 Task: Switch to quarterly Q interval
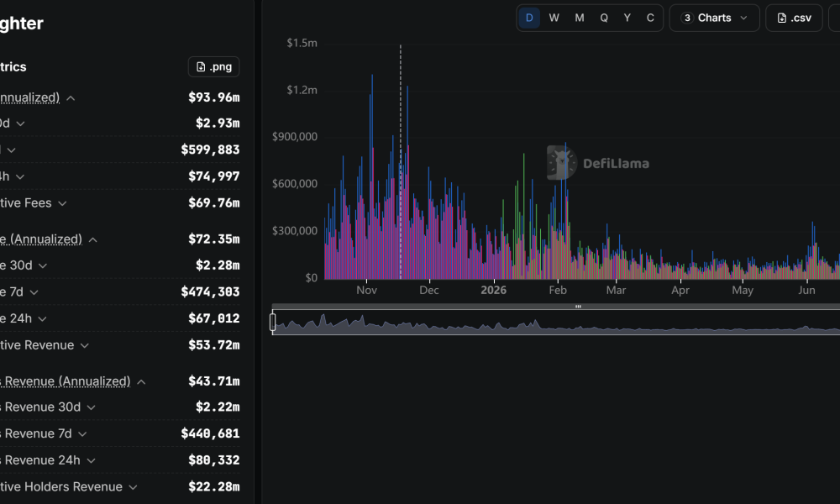tap(604, 18)
